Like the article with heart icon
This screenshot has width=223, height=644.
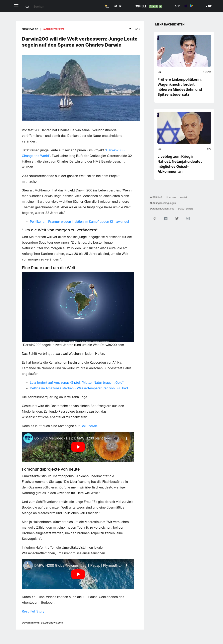click(136, 29)
